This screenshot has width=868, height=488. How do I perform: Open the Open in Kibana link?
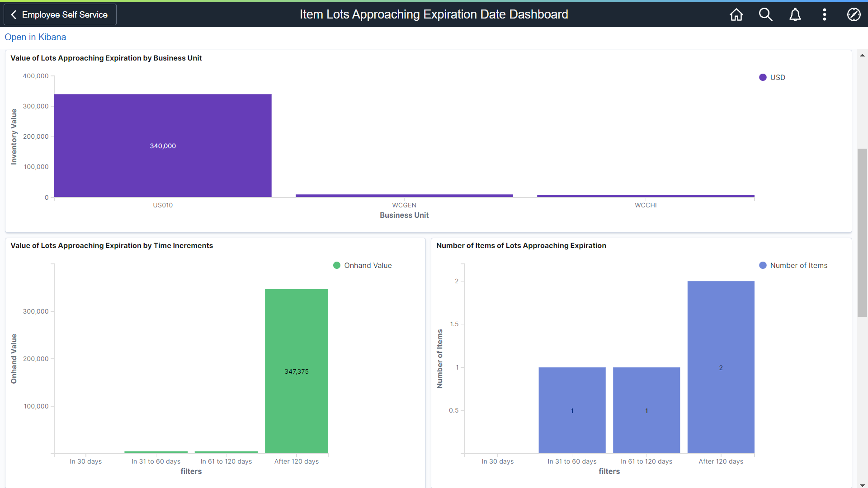click(x=35, y=37)
